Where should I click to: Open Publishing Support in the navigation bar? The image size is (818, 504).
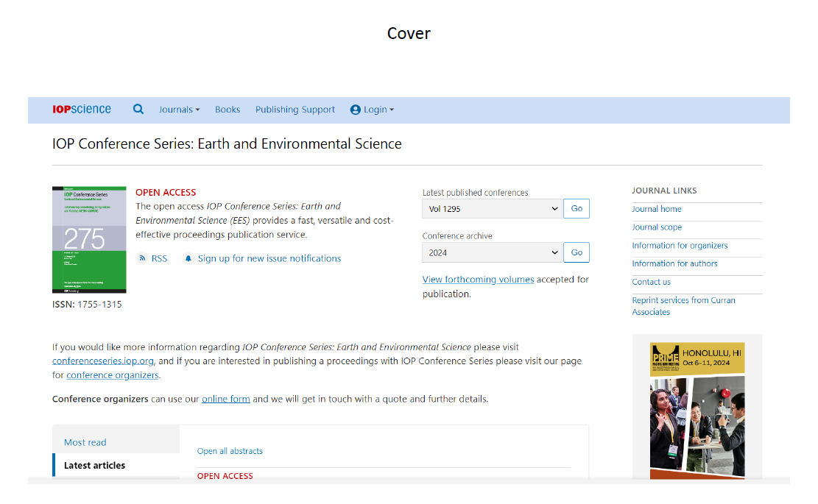point(295,110)
